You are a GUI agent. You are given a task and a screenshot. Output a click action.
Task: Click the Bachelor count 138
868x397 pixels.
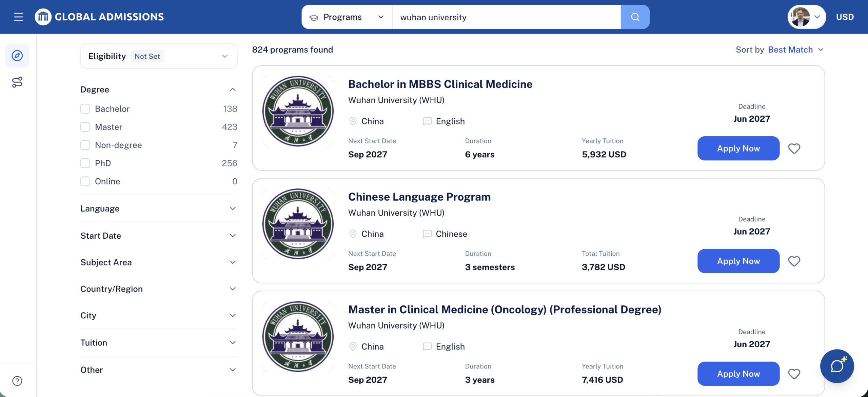click(x=230, y=109)
